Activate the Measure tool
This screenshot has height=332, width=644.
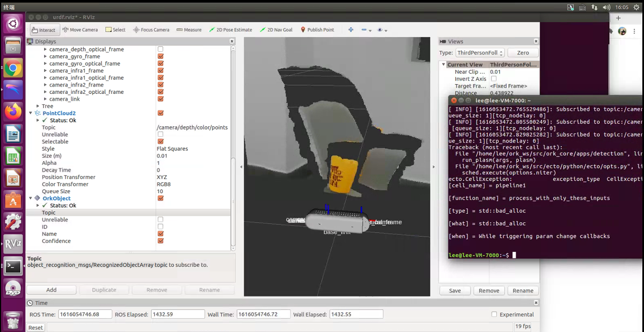pos(189,30)
